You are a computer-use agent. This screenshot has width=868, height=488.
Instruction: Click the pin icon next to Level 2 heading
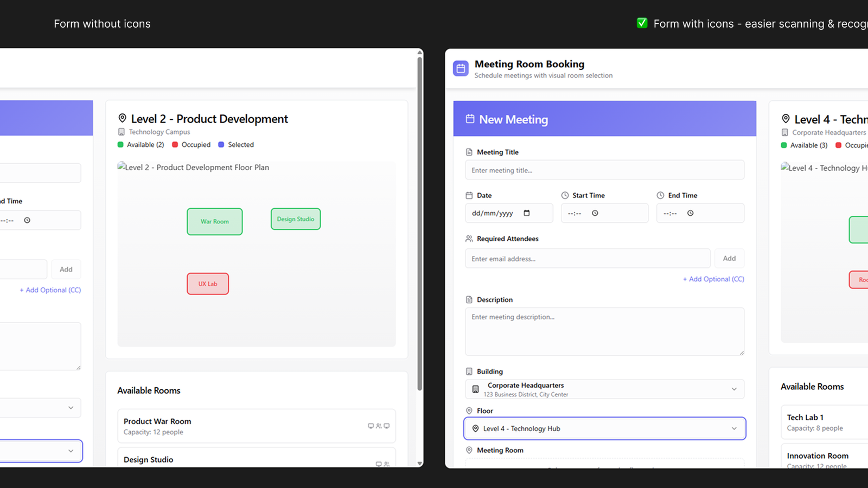[x=123, y=118]
